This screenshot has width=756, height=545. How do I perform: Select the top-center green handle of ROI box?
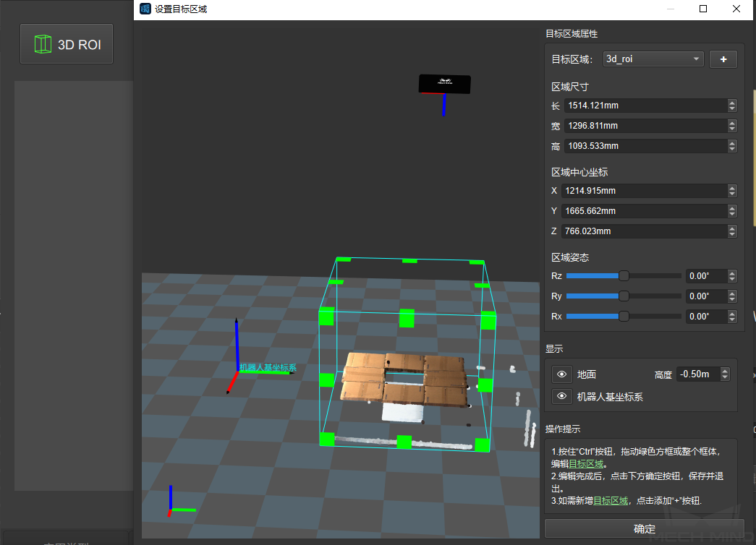tap(407, 317)
